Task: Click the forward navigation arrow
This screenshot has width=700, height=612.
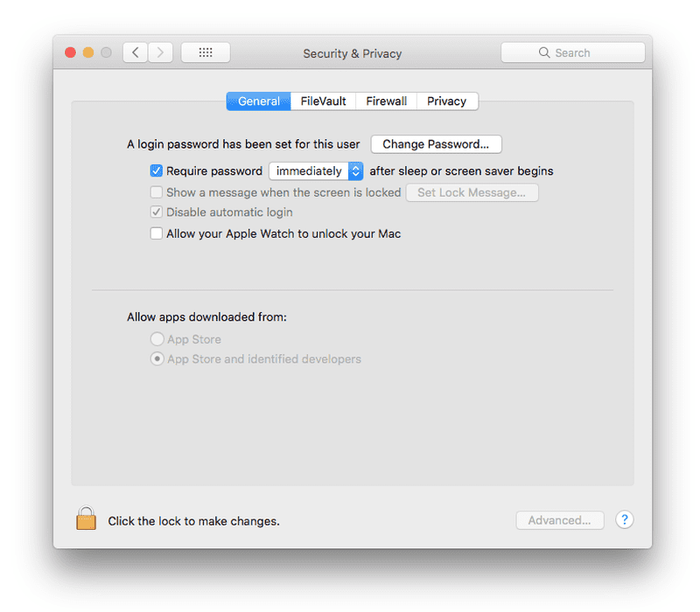Action: tap(160, 52)
